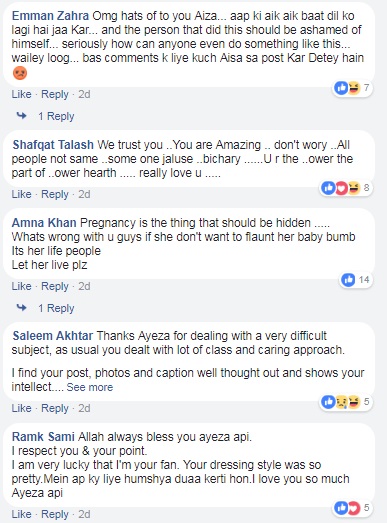Image resolution: width=387 pixels, height=523 pixels.
Task: View reactions on Shafqat Talash's comment
Action: (346, 188)
